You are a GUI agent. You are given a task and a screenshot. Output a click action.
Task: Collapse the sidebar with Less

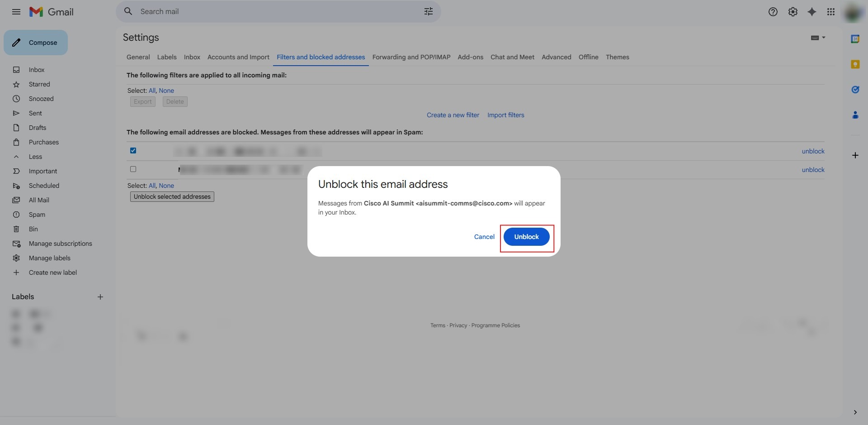click(35, 157)
